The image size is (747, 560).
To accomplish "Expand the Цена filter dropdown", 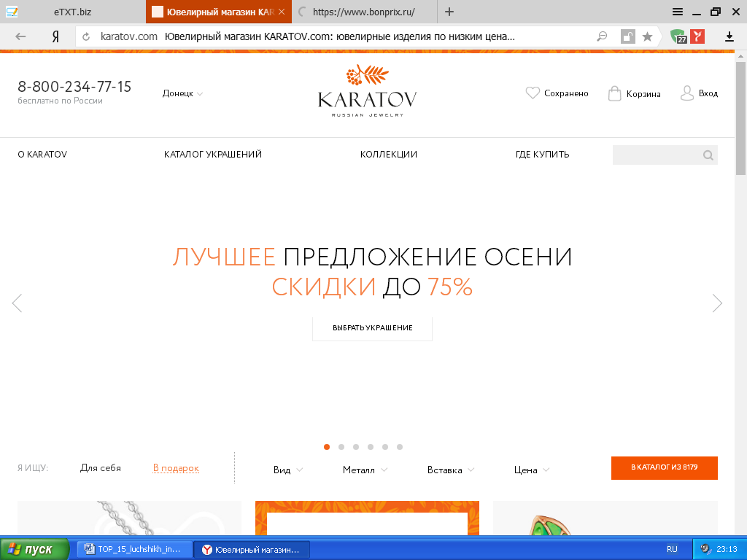I will click(532, 470).
